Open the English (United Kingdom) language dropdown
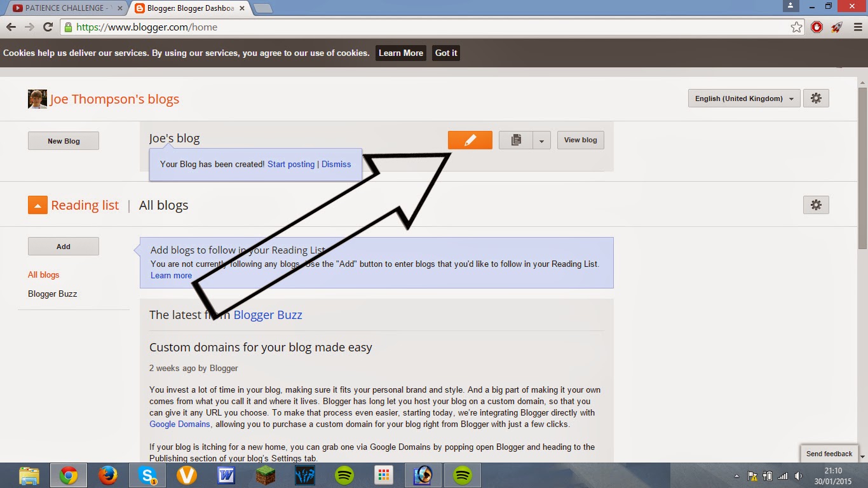The image size is (868, 488). 744,98
